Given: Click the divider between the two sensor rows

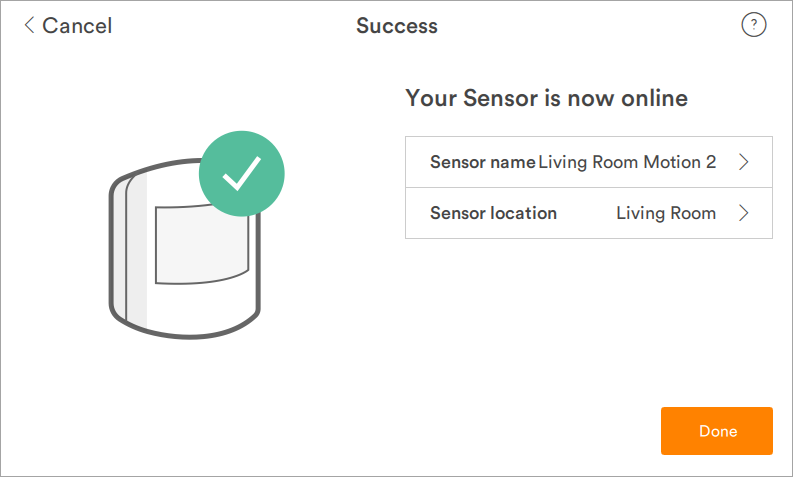Looking at the screenshot, I should point(588,187).
